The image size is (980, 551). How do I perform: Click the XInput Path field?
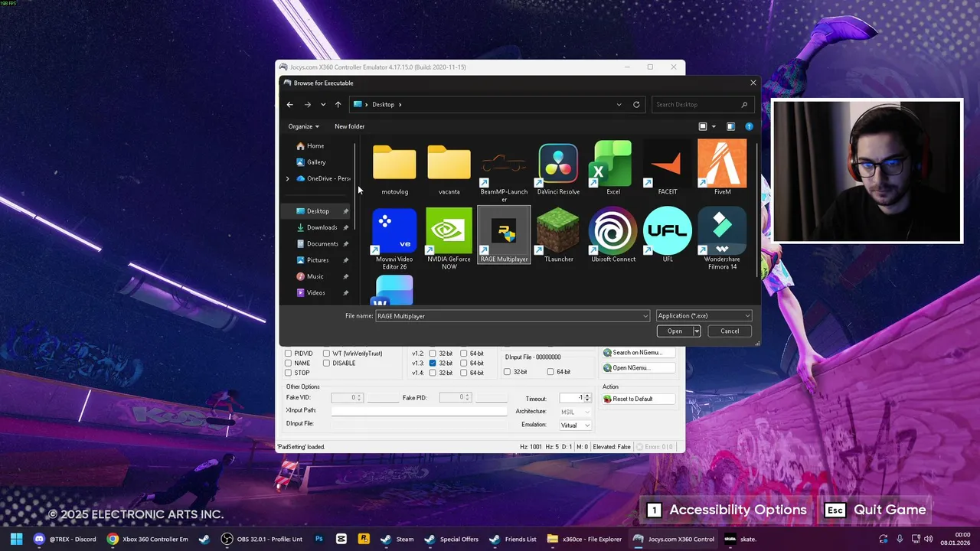tap(419, 411)
